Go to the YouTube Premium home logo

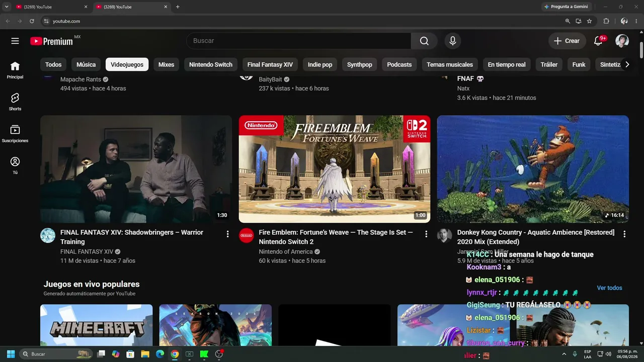(x=52, y=41)
